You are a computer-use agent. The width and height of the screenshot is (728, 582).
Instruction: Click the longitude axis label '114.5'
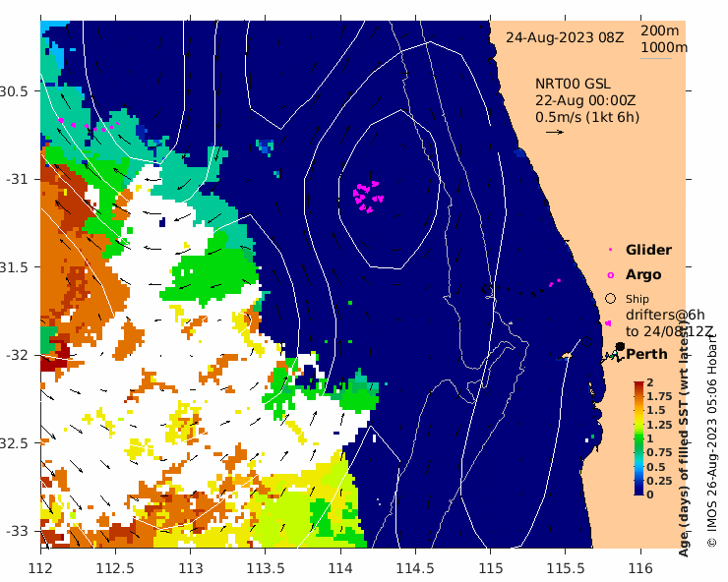coord(415,568)
